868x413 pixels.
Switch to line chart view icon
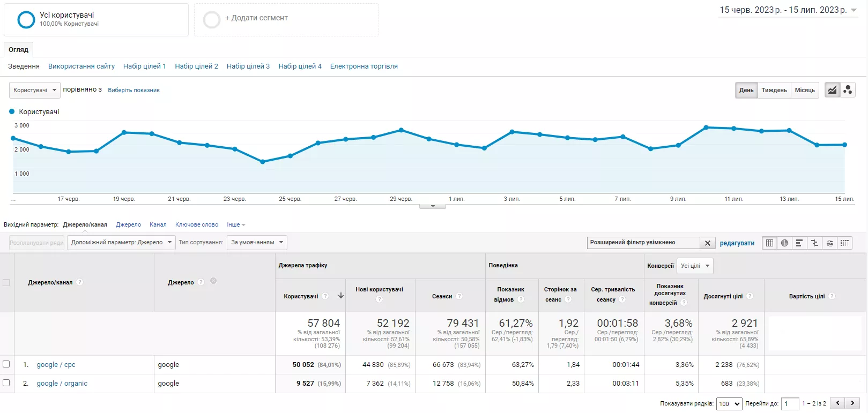pos(832,90)
